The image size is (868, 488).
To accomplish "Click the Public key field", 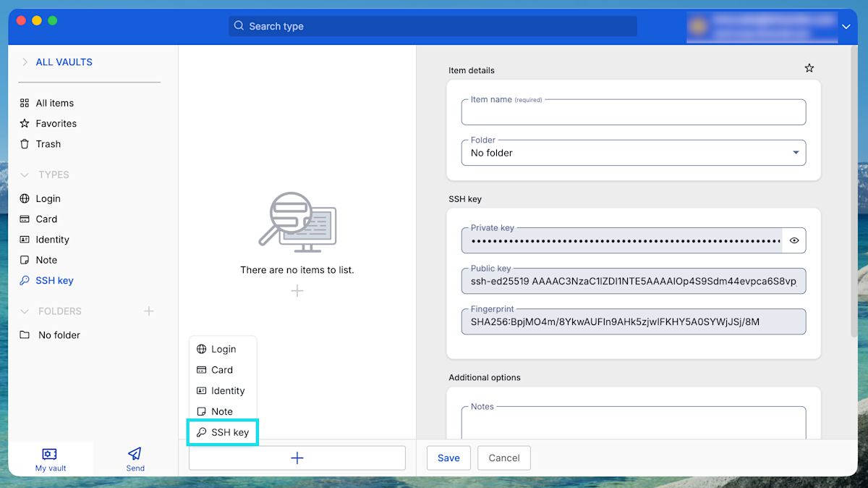I will [x=634, y=281].
